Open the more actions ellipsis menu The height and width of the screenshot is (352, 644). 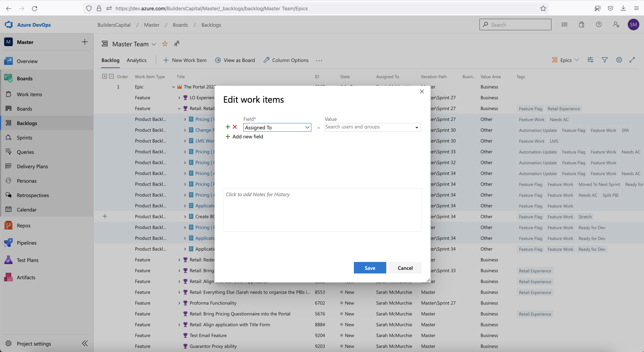click(319, 61)
